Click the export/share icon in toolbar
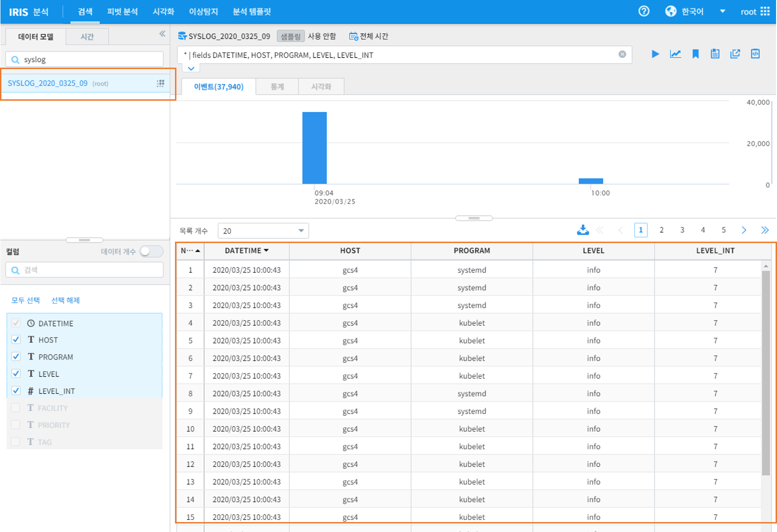Screen dimensions: 777x532 tap(735, 54)
